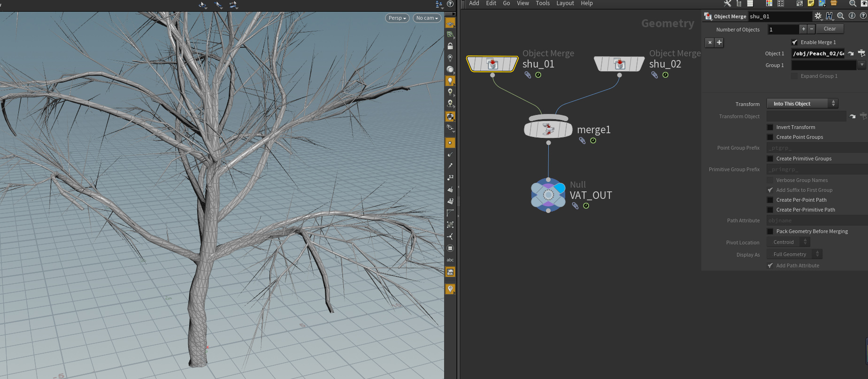Viewport: 868px width, 379px height.
Task: Open the Display As Full Geometry dropdown
Action: point(794,254)
